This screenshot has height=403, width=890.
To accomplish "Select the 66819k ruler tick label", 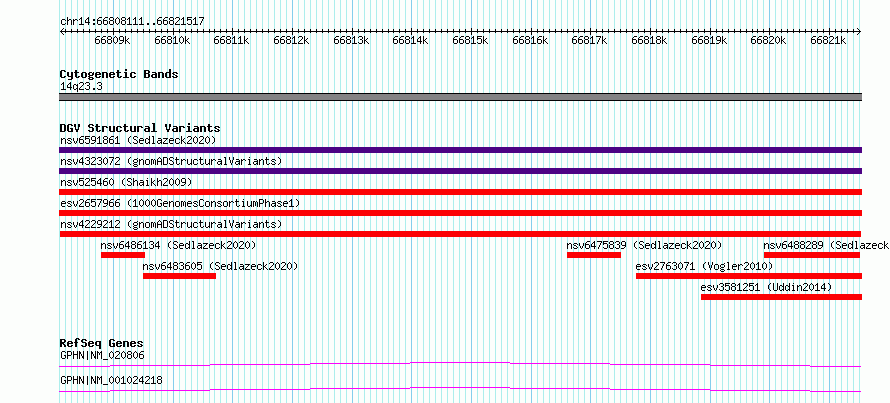I will pyautogui.click(x=710, y=40).
